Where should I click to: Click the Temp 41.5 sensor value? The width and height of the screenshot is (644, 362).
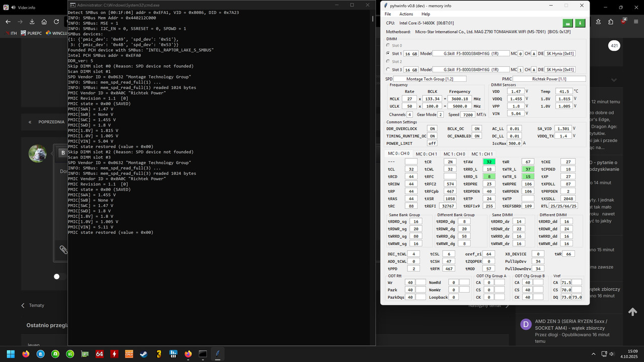point(563,92)
